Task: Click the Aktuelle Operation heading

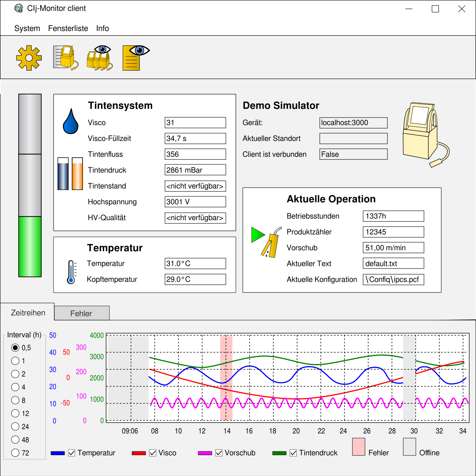Action: pos(331,199)
